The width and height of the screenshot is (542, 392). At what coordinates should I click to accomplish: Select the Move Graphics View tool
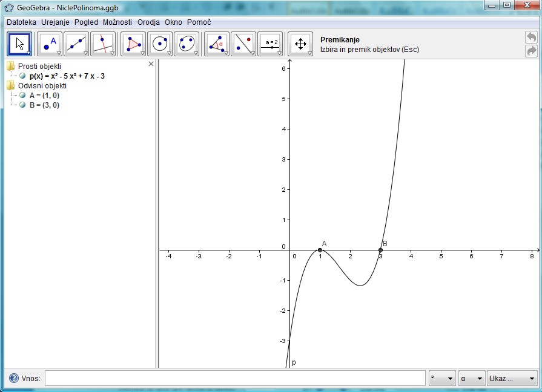[x=300, y=44]
